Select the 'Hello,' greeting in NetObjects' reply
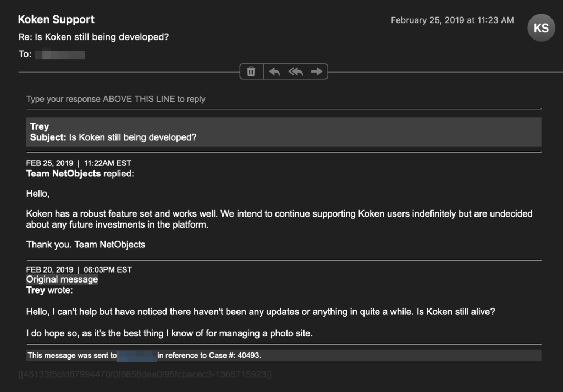The height and width of the screenshot is (392, 563). pyautogui.click(x=38, y=194)
